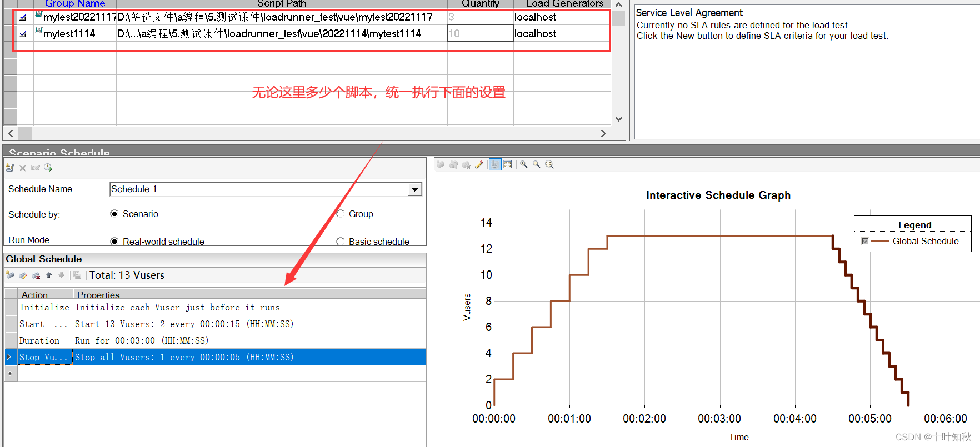Screen dimensions: 980x447
Task: Click the groups table horizontal scrollbar thumb
Action: 25,134
